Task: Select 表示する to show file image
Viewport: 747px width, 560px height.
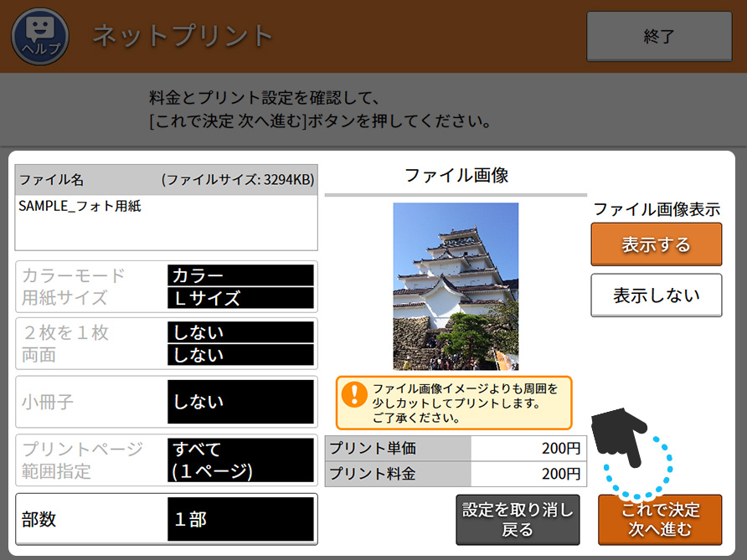Action: (656, 244)
